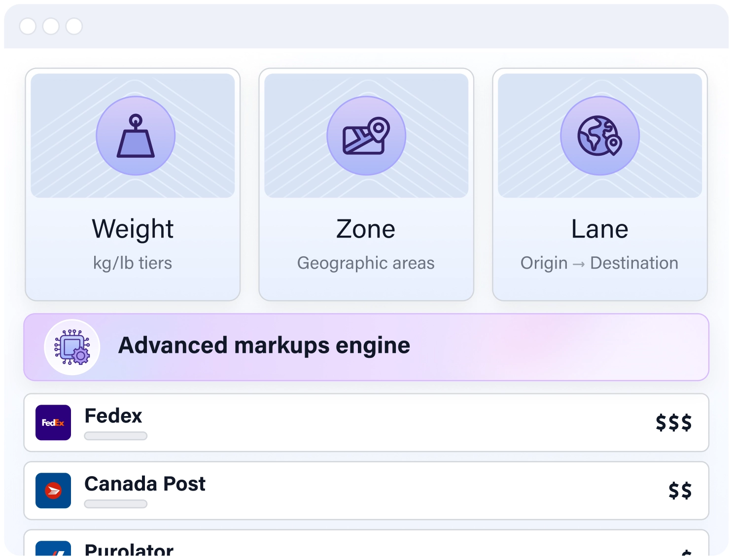The width and height of the screenshot is (733, 560).
Task: Click the gray bar under Canada Post
Action: tap(116, 504)
